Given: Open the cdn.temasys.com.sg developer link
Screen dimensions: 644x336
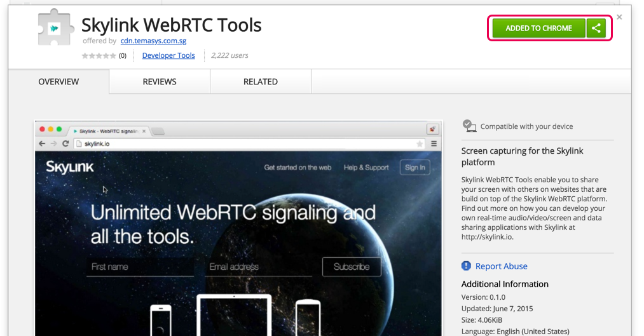Looking at the screenshot, I should (x=153, y=41).
